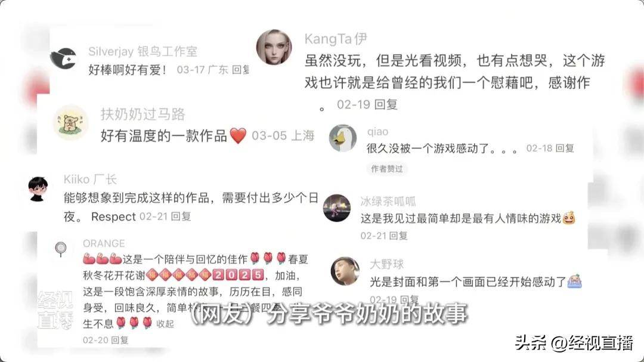
Task: Collapse ORANGE's comment with 收起
Action: click(165, 324)
